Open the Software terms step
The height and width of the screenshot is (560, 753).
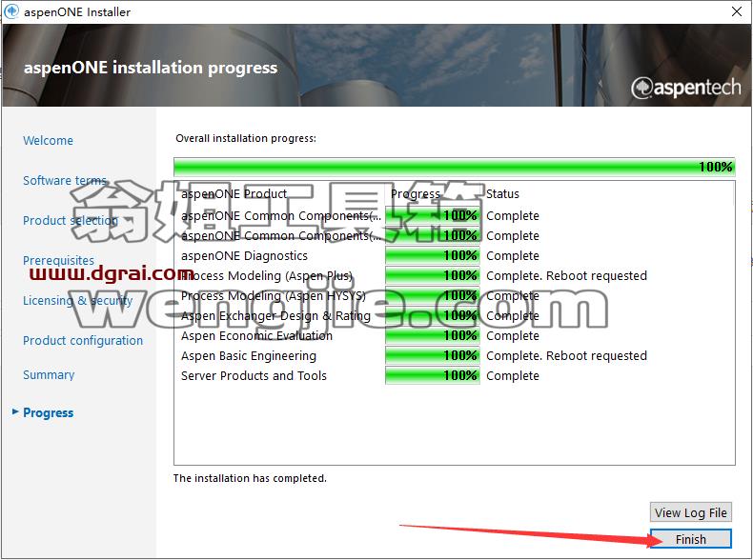coord(65,180)
